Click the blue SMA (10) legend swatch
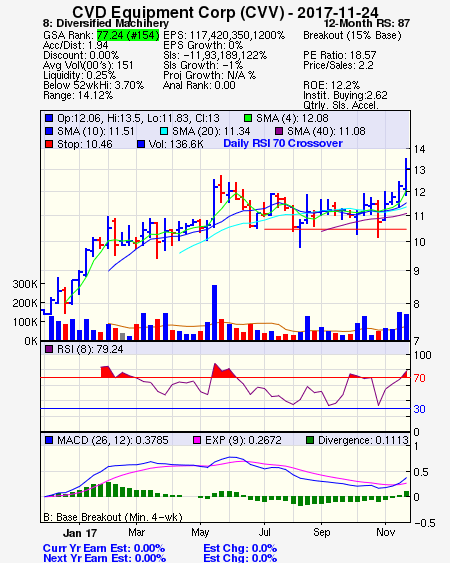Screen dimensions: 450x563 tap(49, 131)
